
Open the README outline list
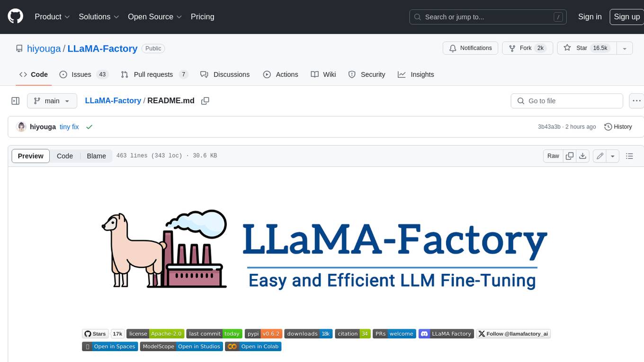(629, 156)
